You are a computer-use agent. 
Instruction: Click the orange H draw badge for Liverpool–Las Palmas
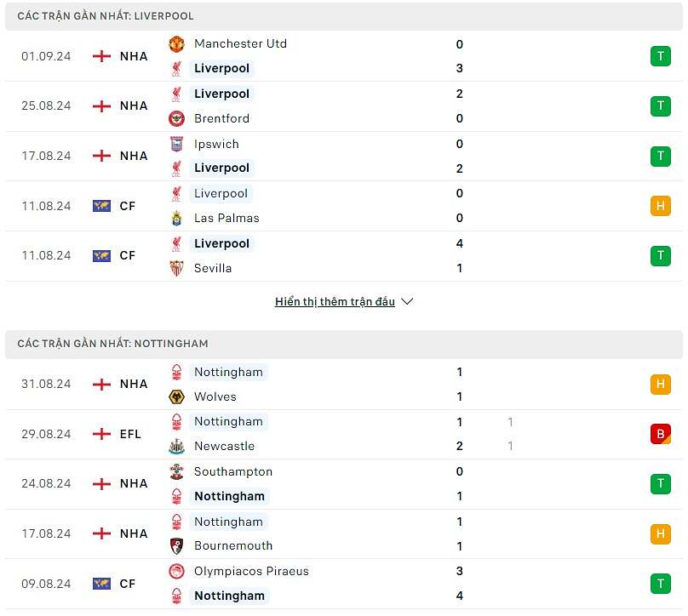(x=660, y=206)
